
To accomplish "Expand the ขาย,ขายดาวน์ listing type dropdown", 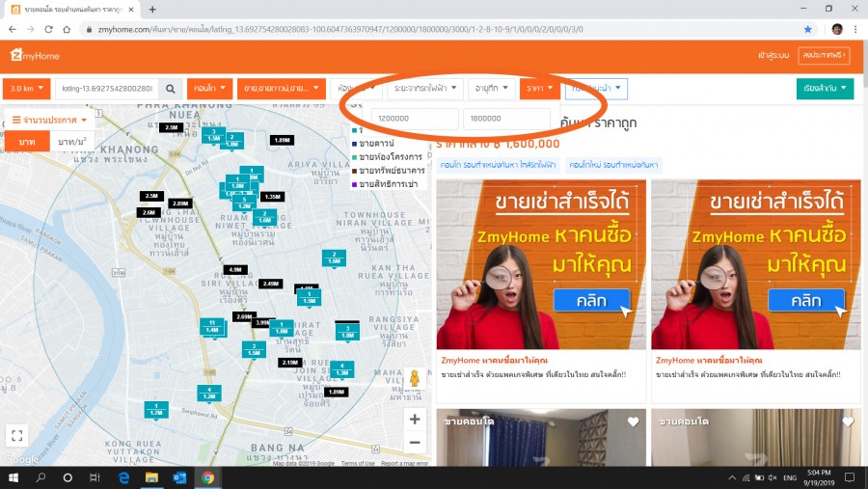I will pos(282,89).
